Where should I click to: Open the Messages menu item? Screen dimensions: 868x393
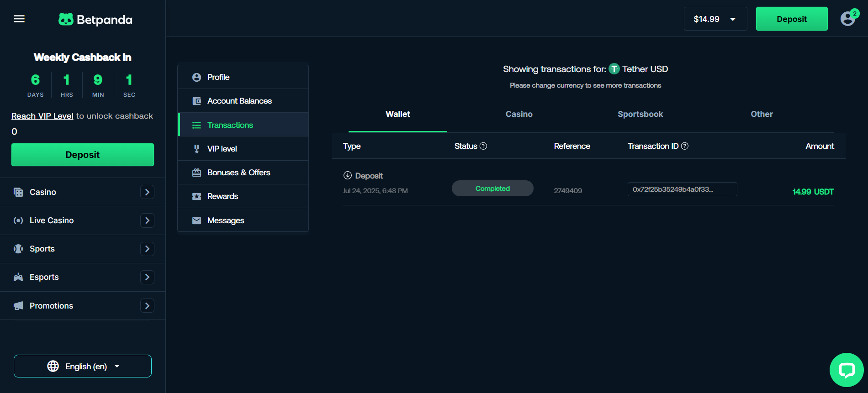pos(243,220)
